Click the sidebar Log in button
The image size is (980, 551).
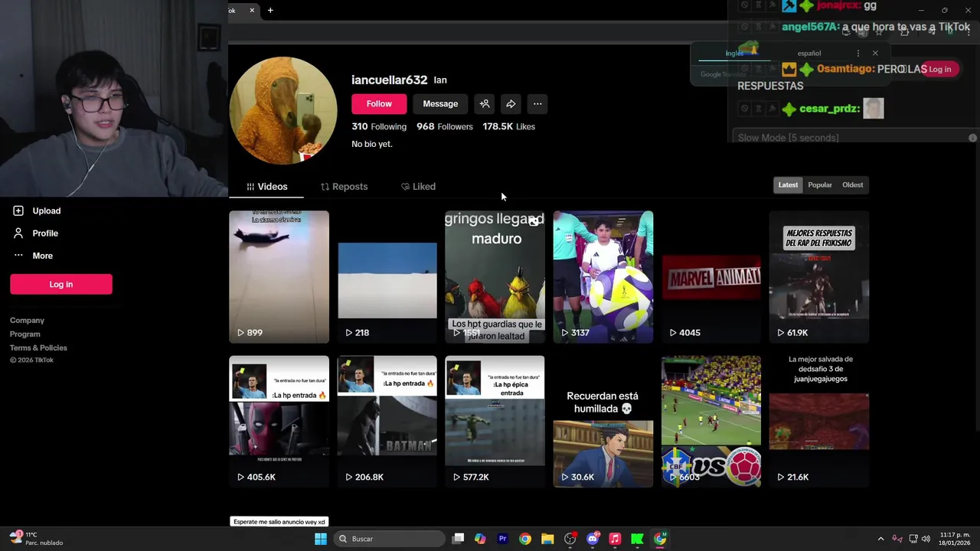[61, 284]
